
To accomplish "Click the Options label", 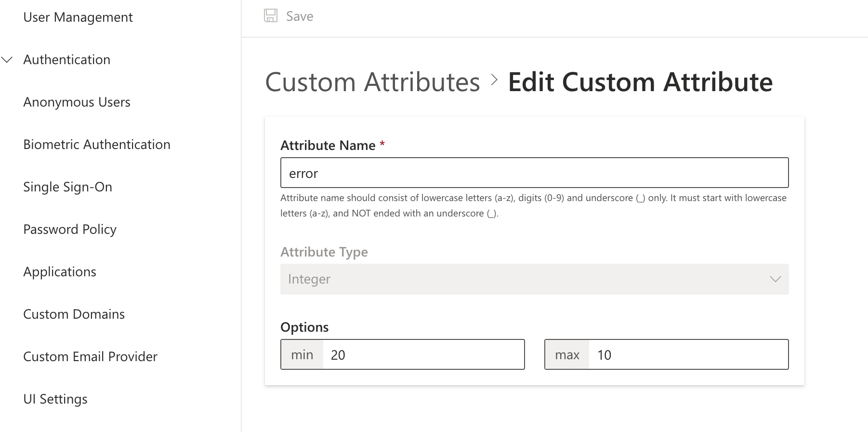I will tap(304, 327).
